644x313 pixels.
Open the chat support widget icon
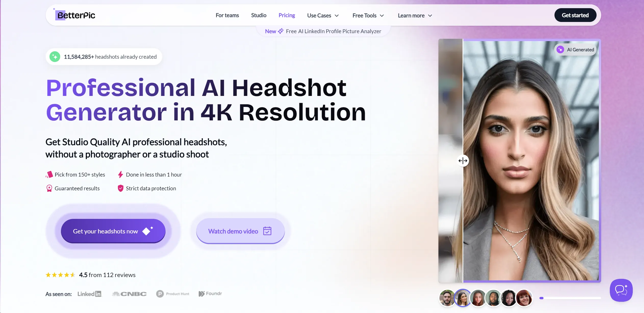pos(621,290)
